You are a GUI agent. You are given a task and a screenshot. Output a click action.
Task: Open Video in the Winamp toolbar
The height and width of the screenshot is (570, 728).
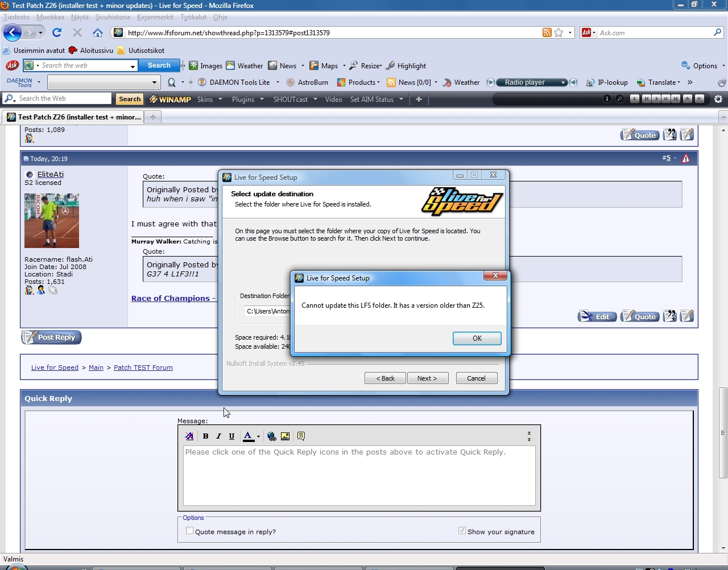[334, 100]
